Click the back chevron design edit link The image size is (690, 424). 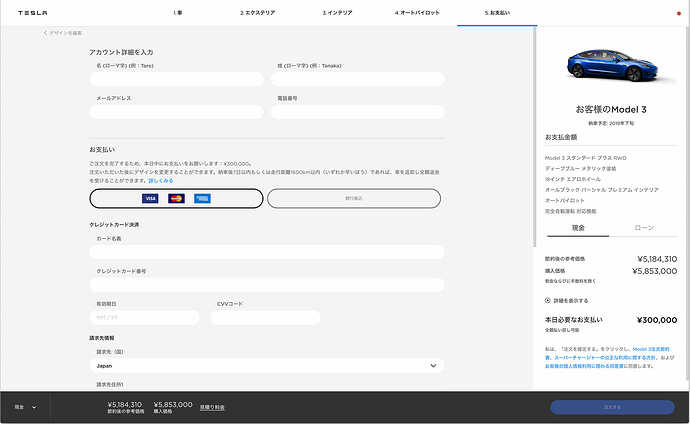pyautogui.click(x=62, y=33)
